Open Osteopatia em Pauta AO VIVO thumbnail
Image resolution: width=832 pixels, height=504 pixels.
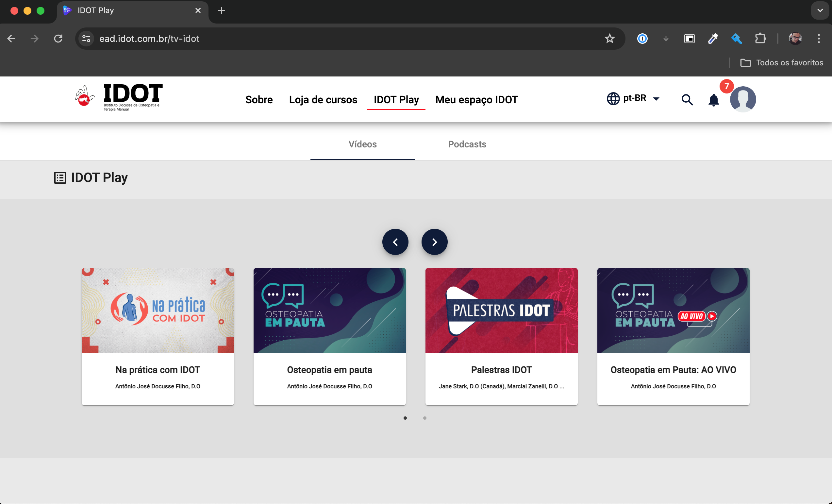tap(673, 311)
